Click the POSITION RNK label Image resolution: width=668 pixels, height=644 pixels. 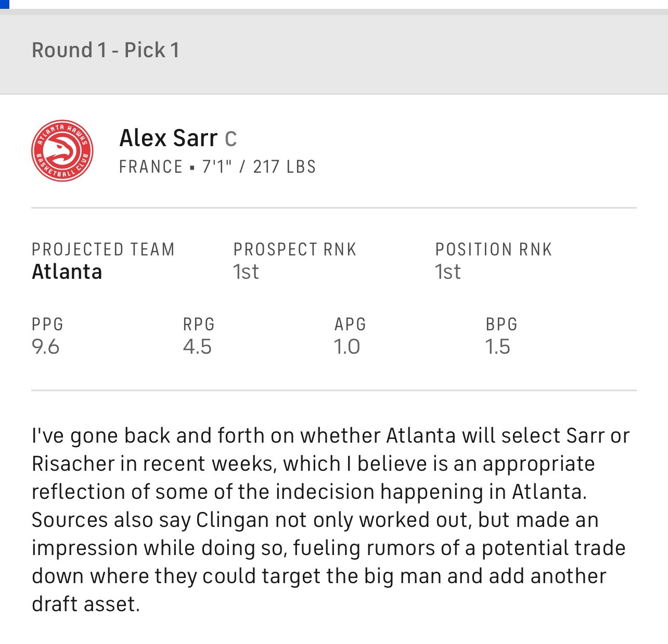click(x=494, y=250)
